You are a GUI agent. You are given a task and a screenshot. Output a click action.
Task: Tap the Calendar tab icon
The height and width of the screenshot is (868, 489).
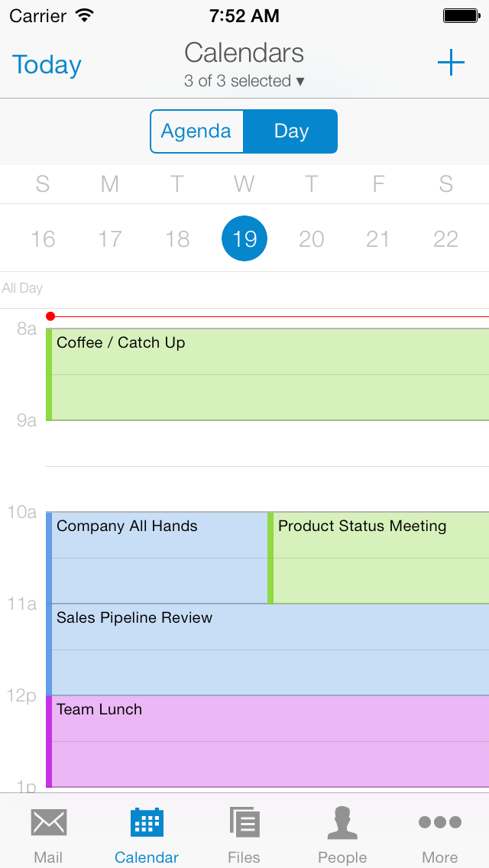click(x=147, y=823)
